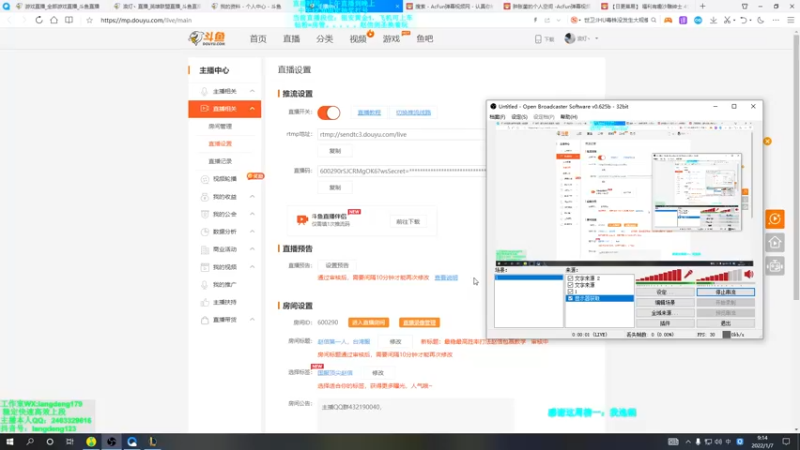Mute the microphone in OBS
Image resolution: width=800 pixels, height=450 pixels.
(x=688, y=274)
